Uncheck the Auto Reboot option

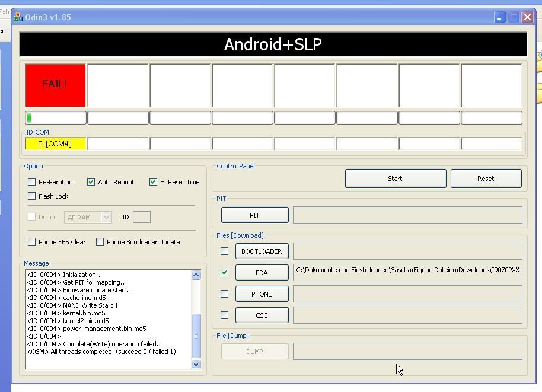[91, 182]
